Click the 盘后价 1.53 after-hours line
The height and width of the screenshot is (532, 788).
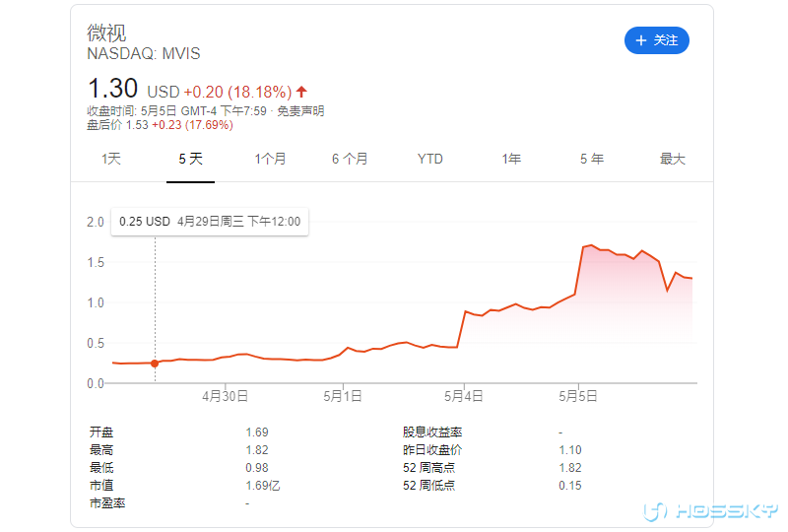[160, 125]
